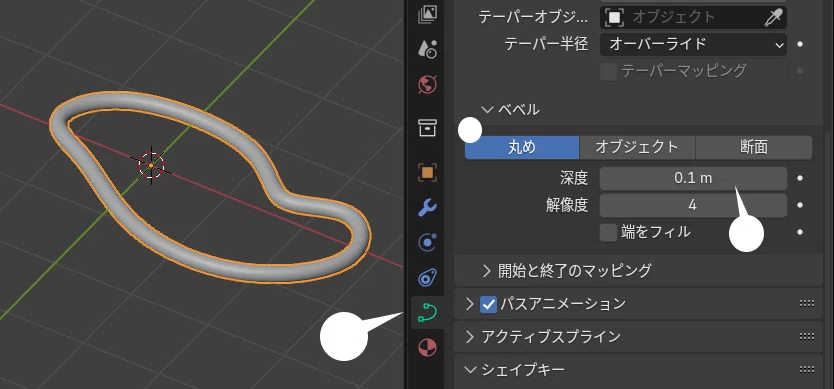
Task: Click the 解像度 value field 4
Action: pos(693,205)
